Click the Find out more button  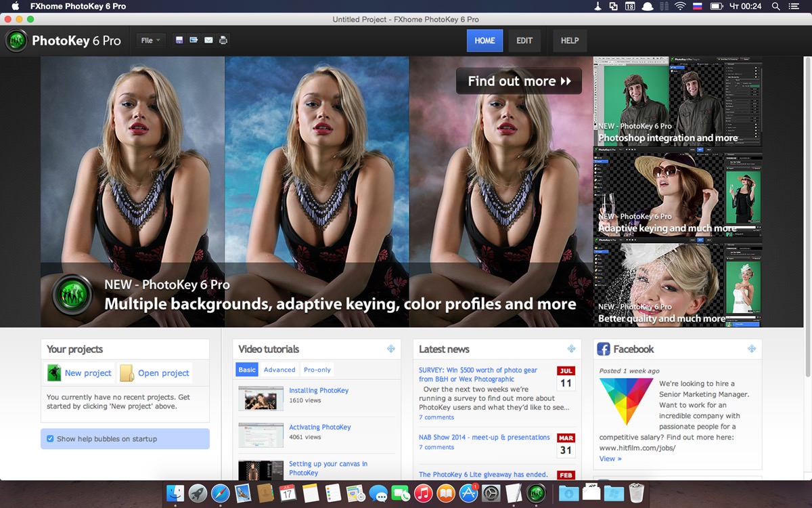pyautogui.click(x=519, y=81)
